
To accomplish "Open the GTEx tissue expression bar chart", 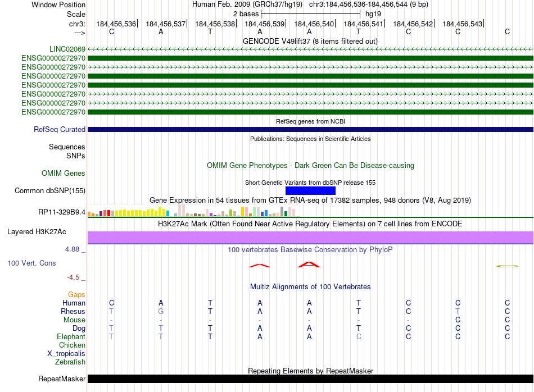I will click(191, 212).
